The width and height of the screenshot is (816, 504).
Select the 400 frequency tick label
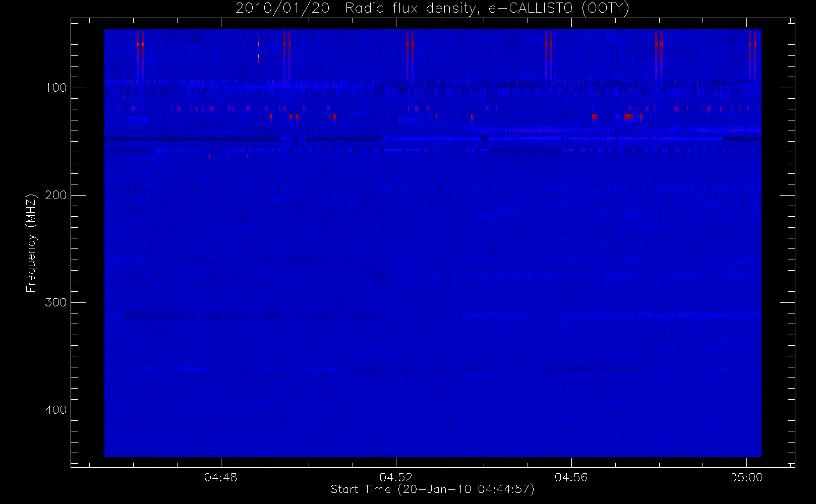click(x=56, y=410)
